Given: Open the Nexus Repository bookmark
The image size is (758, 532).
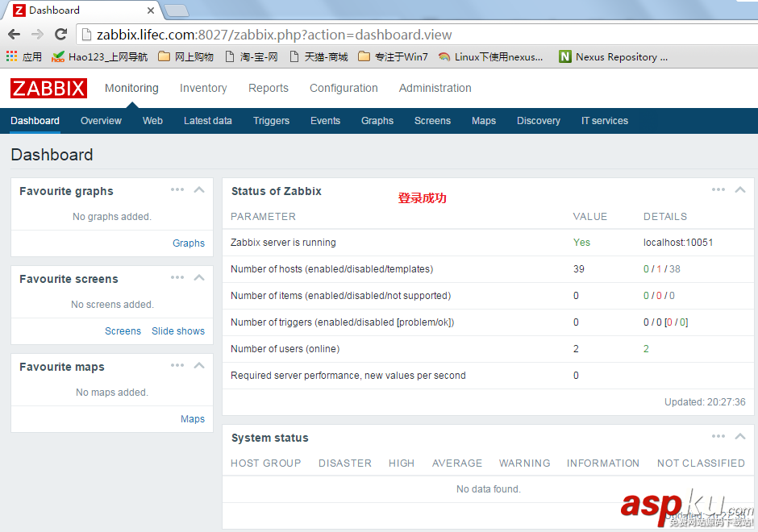Looking at the screenshot, I should 614,57.
